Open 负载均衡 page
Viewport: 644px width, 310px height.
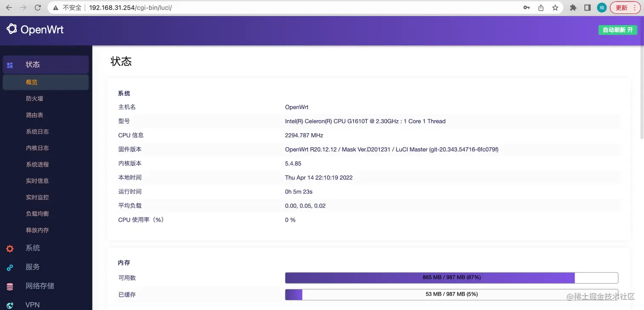pyautogui.click(x=37, y=214)
